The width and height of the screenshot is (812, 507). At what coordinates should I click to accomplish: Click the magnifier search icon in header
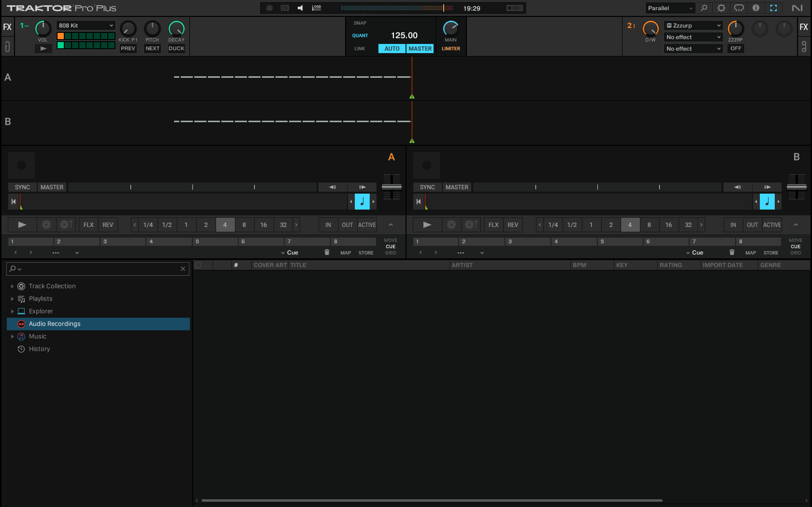pyautogui.click(x=704, y=8)
